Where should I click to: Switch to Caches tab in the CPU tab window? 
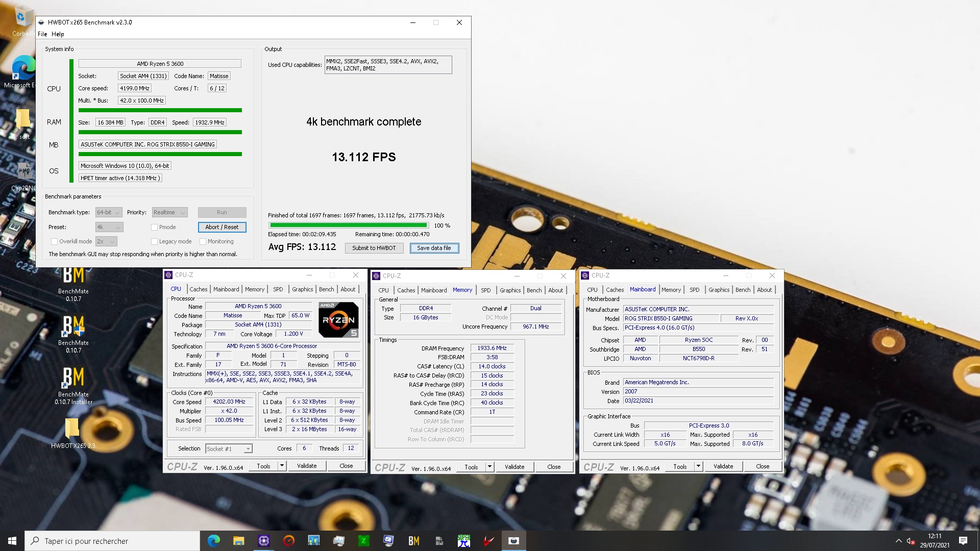[x=199, y=289]
